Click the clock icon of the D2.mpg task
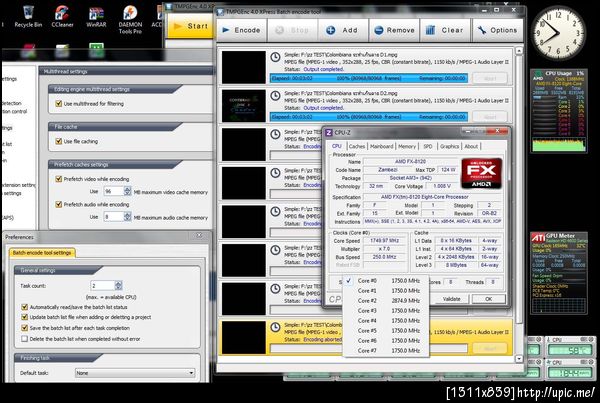The image size is (600, 403). tap(275, 96)
